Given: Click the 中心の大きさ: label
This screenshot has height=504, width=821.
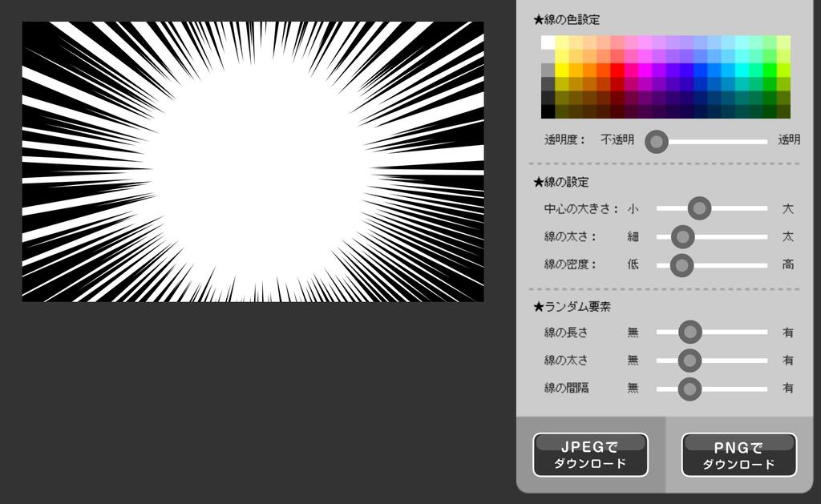Looking at the screenshot, I should pyautogui.click(x=581, y=209).
